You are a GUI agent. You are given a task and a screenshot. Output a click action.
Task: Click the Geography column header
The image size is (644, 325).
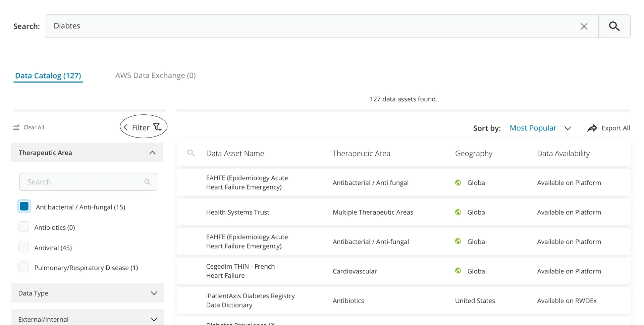click(x=474, y=154)
